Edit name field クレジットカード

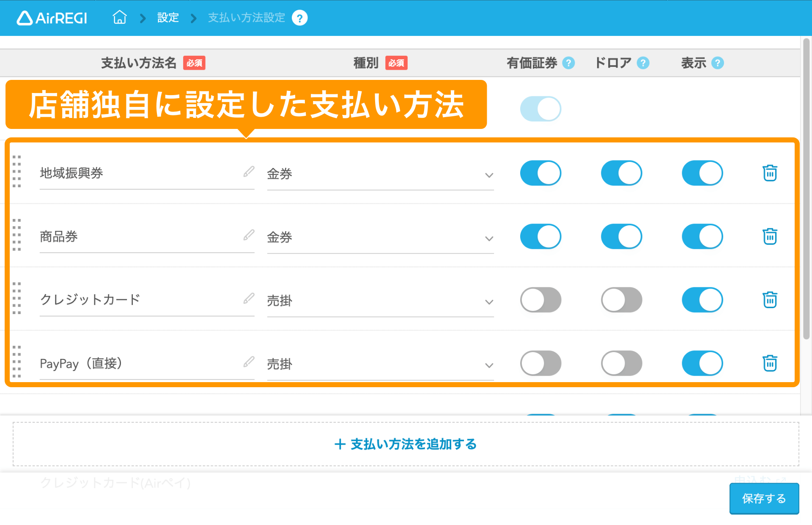147,300
